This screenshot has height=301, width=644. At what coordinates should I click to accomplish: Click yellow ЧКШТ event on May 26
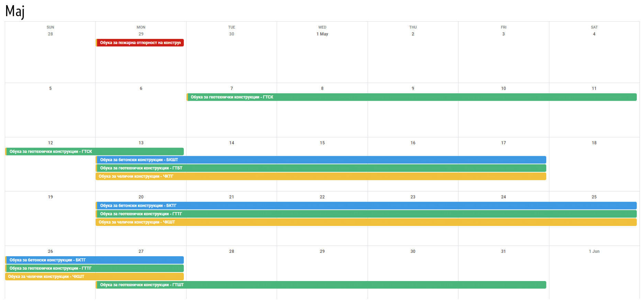95,277
